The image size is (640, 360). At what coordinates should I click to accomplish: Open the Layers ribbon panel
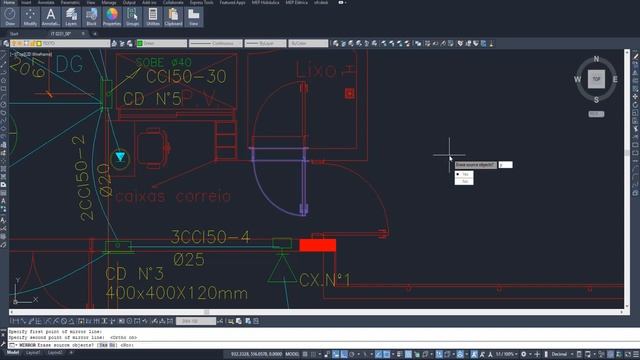coord(71,17)
